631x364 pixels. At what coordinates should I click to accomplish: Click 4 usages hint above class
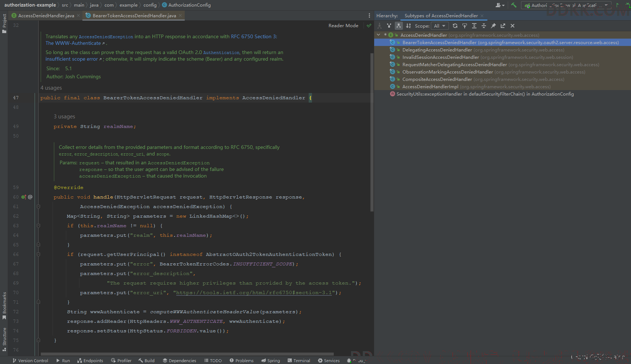click(x=51, y=88)
